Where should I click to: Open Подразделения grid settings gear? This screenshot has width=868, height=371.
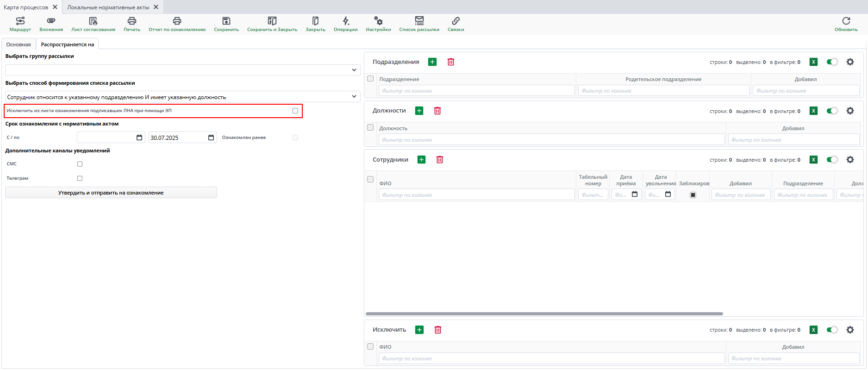click(850, 62)
